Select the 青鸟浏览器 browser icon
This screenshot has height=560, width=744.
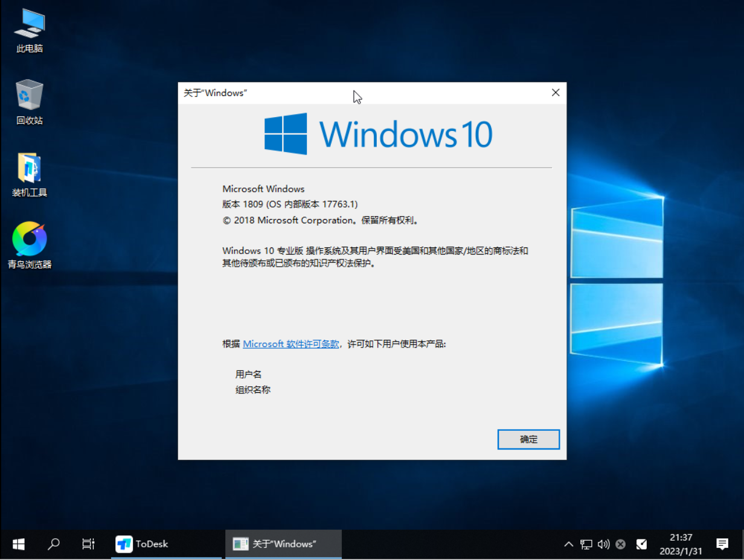click(30, 246)
